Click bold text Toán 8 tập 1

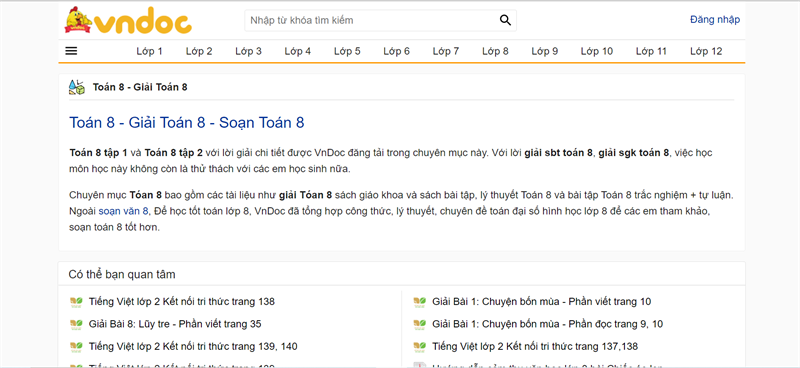click(x=98, y=153)
